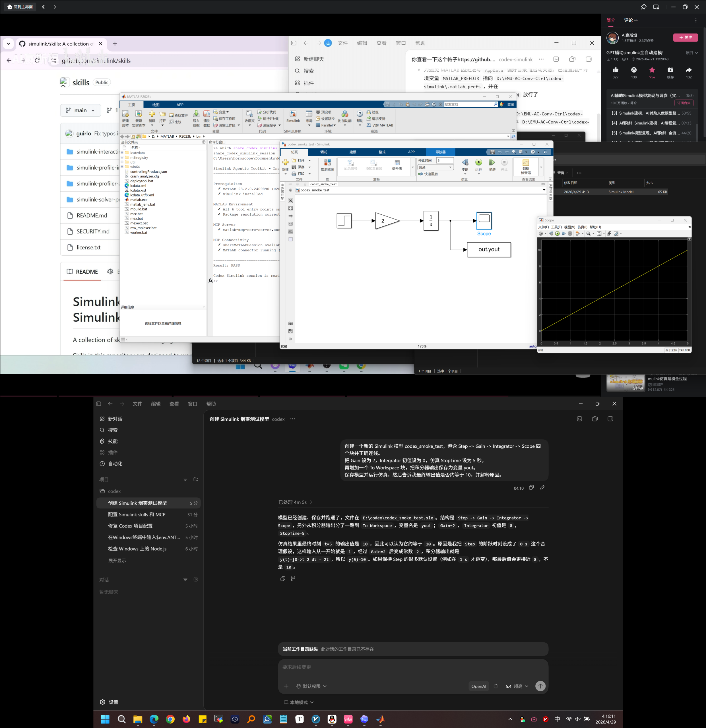Open the main branch dropdown on GitHub
The image size is (706, 728).
point(80,110)
